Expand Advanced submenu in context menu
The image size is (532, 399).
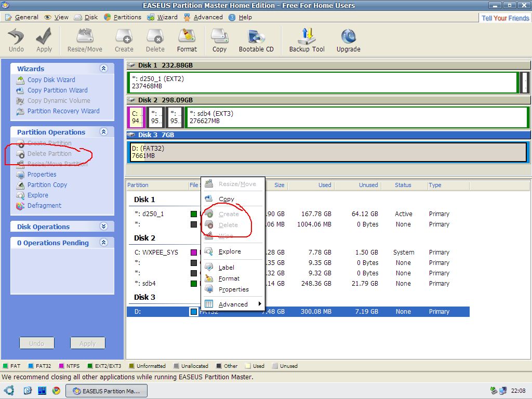[233, 304]
